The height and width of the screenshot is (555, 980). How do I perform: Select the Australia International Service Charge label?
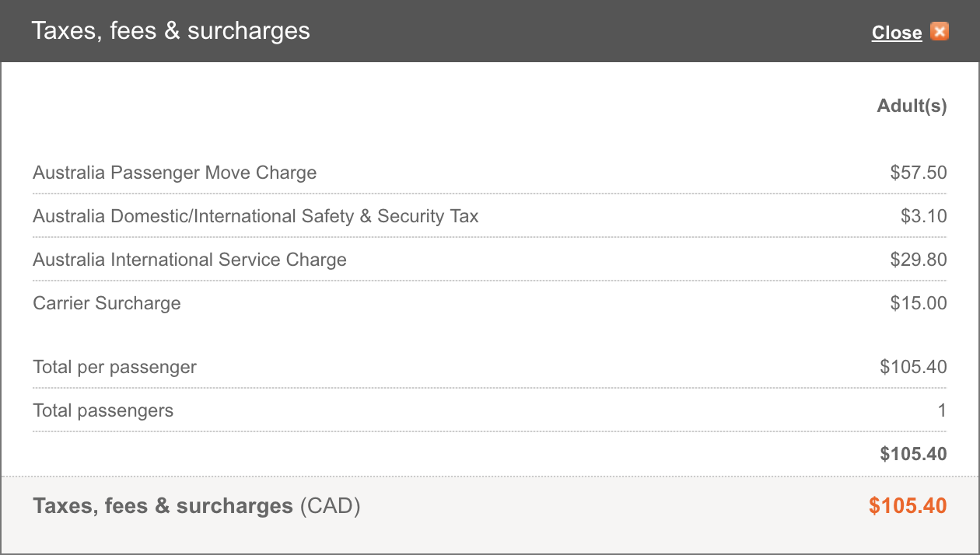point(190,260)
